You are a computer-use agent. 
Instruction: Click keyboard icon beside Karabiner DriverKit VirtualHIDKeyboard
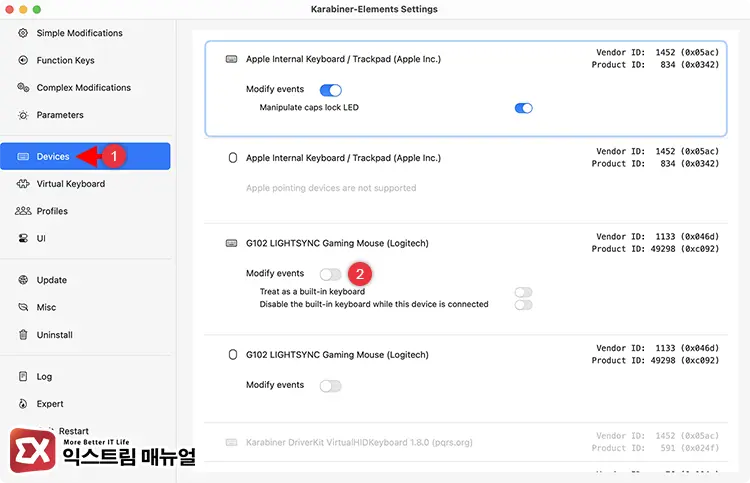(x=232, y=442)
